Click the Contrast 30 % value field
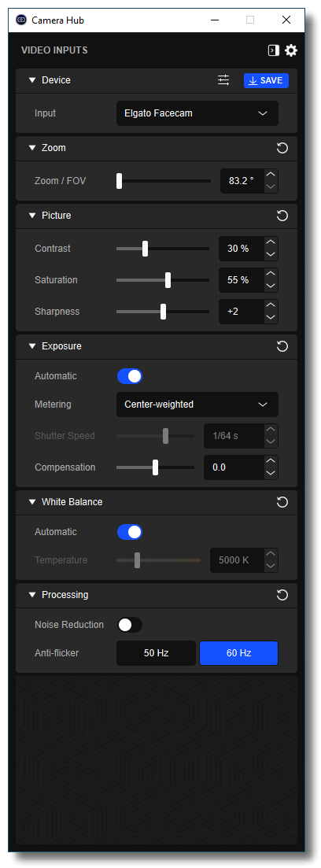Image resolution: width=321 pixels, height=868 pixels. 242,249
